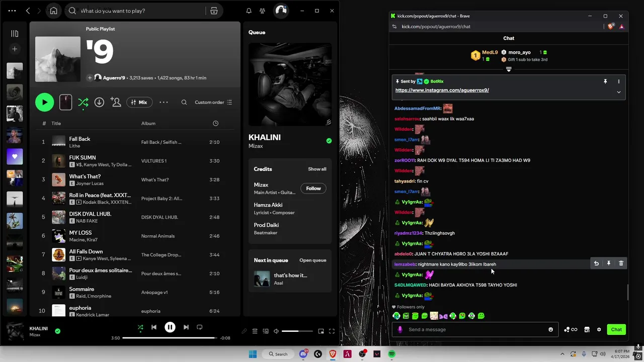Select the track Fall Back
Image resolution: width=644 pixels, height=362 pixels.
pyautogui.click(x=135, y=142)
